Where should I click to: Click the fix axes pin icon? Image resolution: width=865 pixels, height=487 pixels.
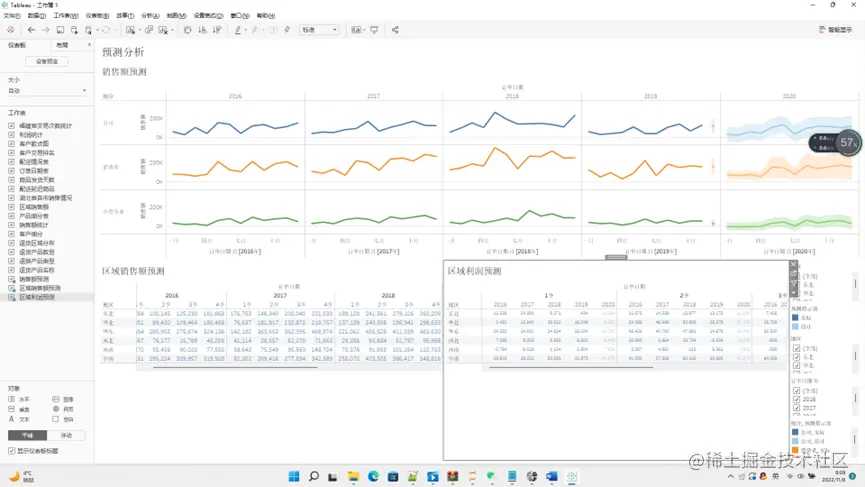[x=287, y=30]
